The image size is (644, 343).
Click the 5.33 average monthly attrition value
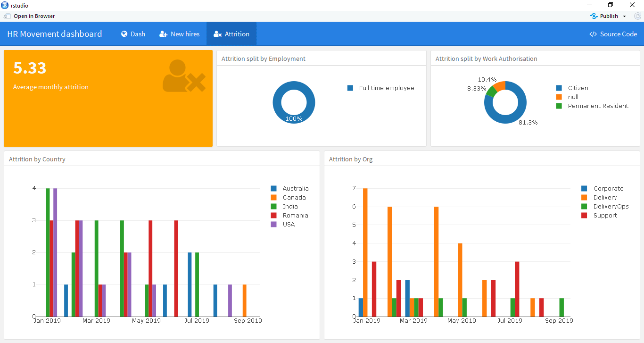click(x=30, y=68)
